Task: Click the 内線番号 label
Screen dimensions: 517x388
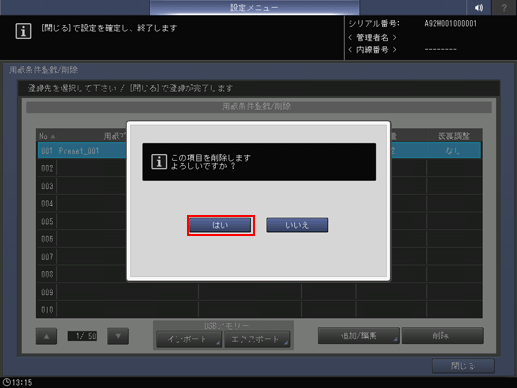Action: (x=372, y=50)
